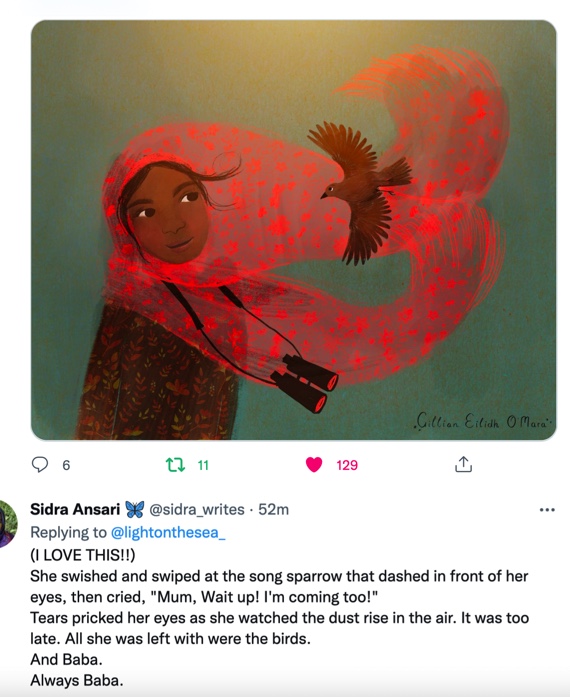Click the Gillian Eilidh O'Mara signature
This screenshot has width=570, height=697.
pyautogui.click(x=483, y=421)
